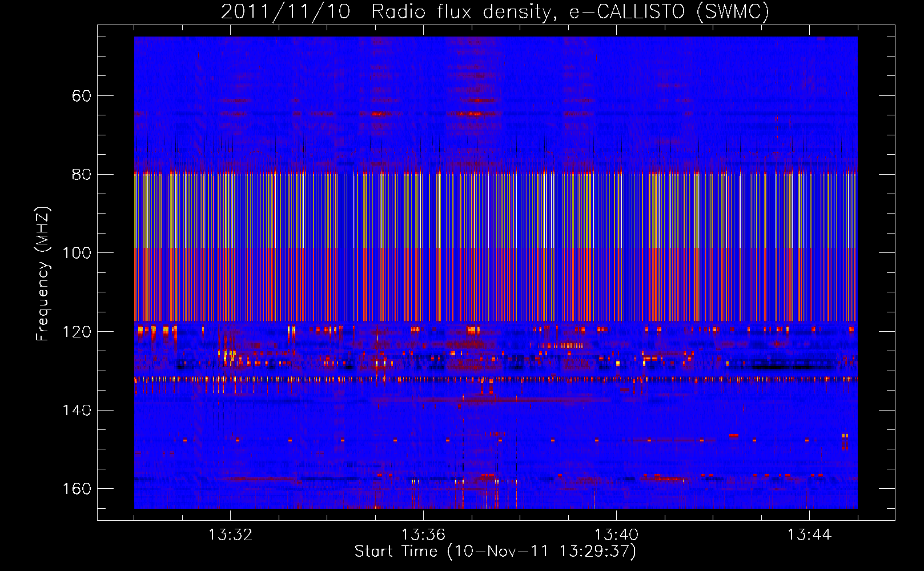
Task: Click the "Frequency (MHZ)" axis label
Action: point(43,274)
